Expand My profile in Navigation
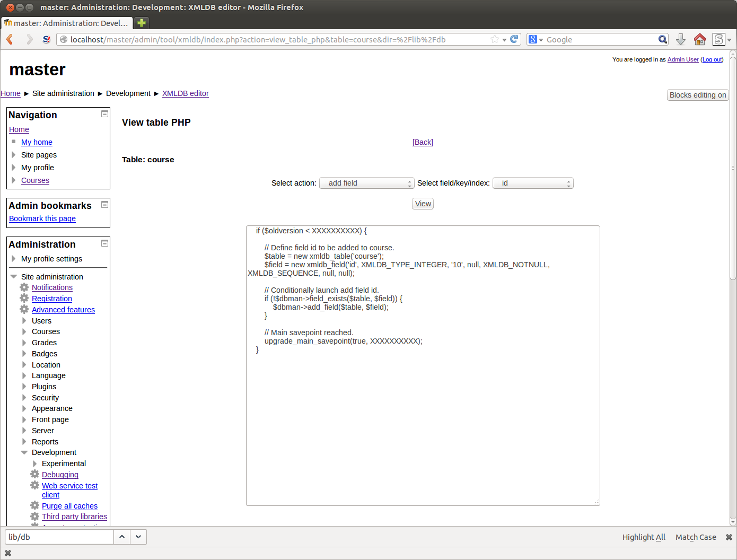 (x=13, y=168)
